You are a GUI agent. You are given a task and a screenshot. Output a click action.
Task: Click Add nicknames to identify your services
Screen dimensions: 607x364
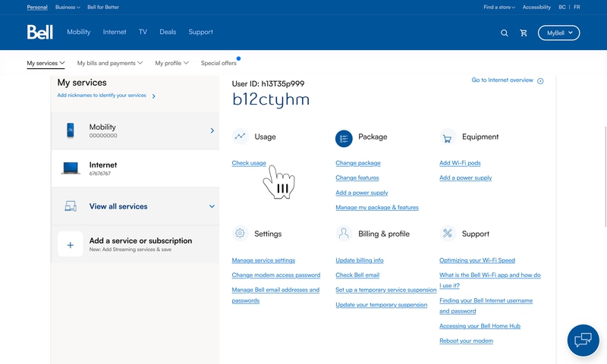(102, 95)
